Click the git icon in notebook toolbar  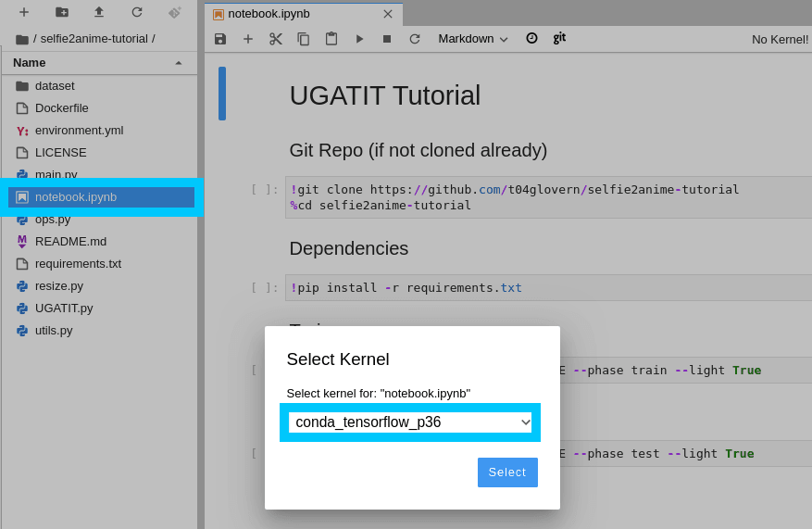tap(559, 38)
